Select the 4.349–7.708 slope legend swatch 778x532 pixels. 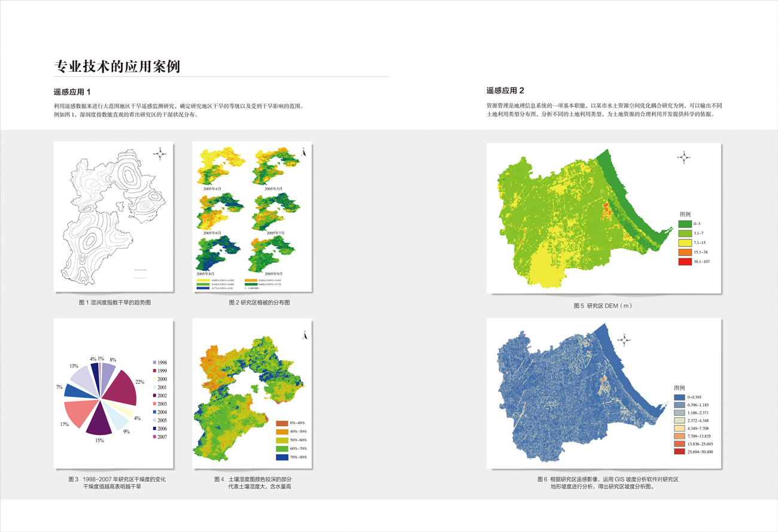[x=679, y=428]
